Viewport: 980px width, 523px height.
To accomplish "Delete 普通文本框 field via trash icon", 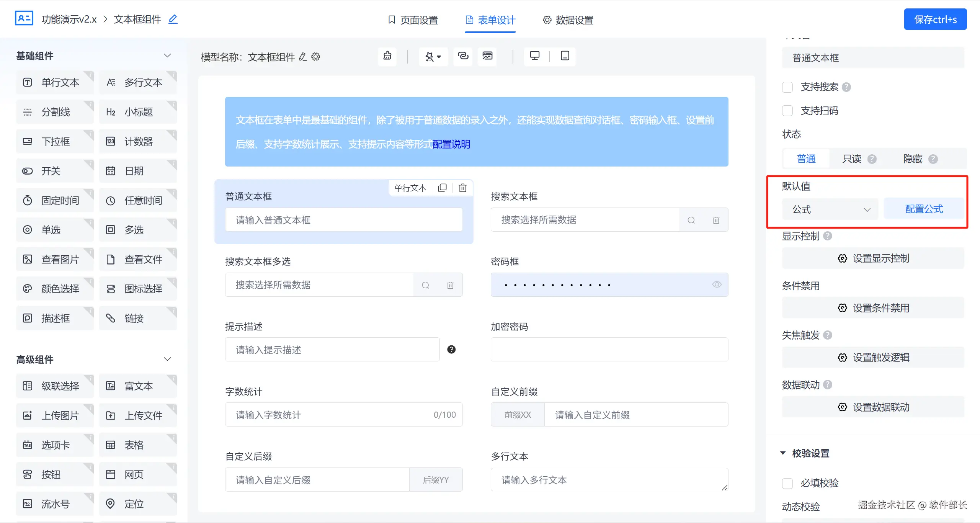I will pyautogui.click(x=463, y=188).
